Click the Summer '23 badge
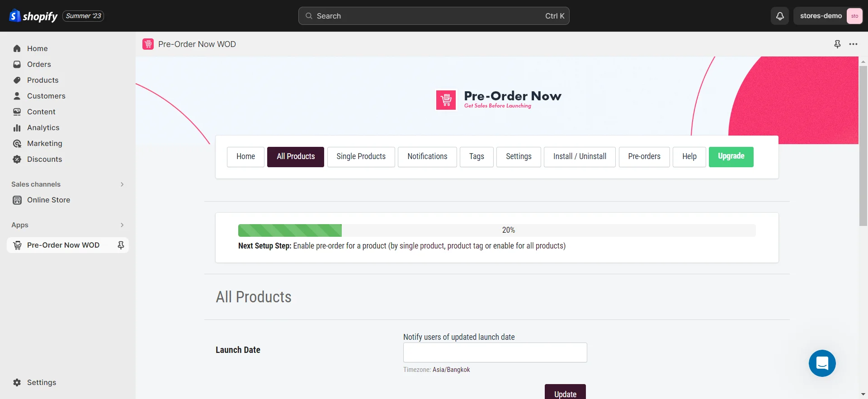Viewport: 868px width, 399px height. tap(83, 16)
